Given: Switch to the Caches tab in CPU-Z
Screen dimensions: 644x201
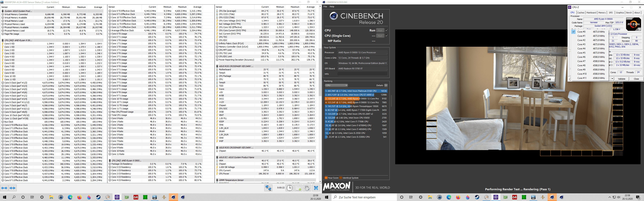Looking at the screenshot, I should (x=581, y=12).
